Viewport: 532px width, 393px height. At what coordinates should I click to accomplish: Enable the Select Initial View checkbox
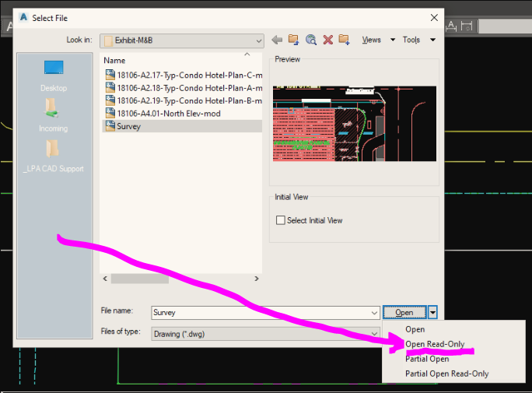point(281,220)
